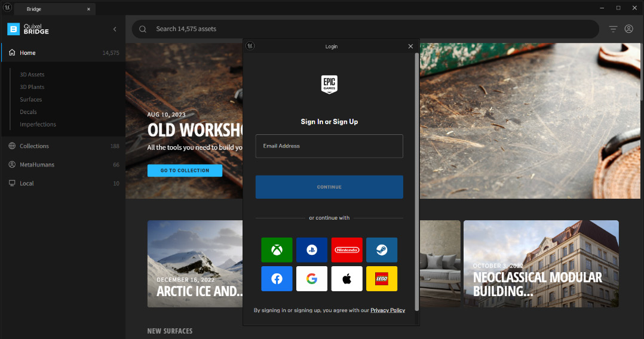Sign in with Steam
The image size is (644, 339).
click(382, 249)
